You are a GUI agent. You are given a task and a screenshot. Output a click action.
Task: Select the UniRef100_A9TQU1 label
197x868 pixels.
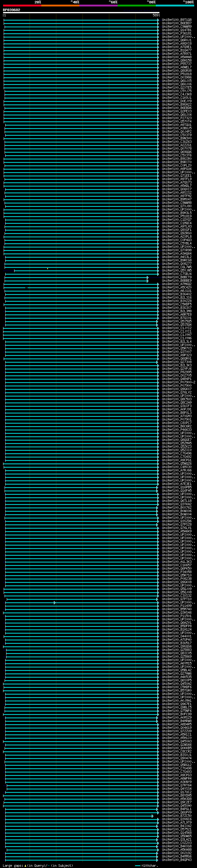pos(176,125)
